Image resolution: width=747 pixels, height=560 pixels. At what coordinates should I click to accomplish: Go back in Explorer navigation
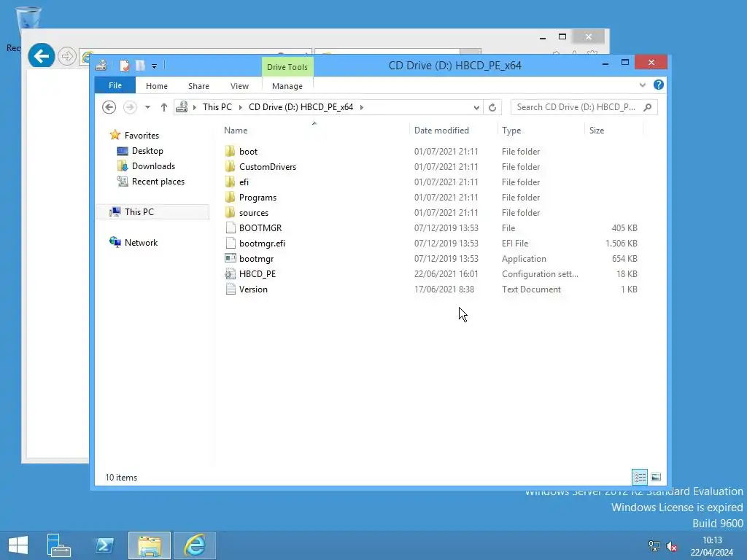point(109,107)
